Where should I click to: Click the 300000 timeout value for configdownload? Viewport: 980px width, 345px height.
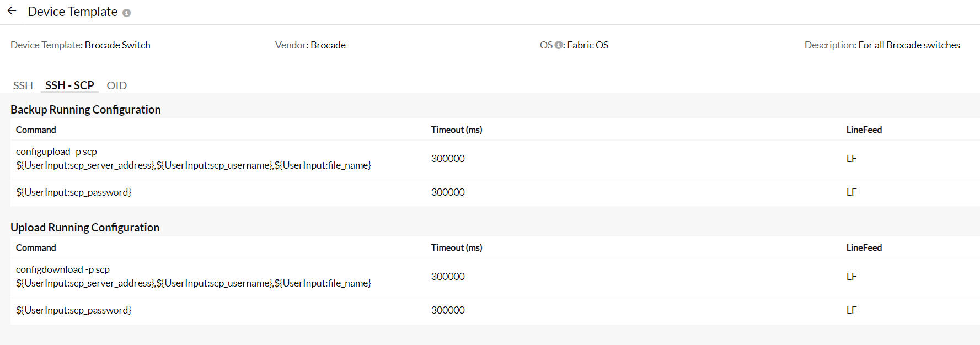448,276
